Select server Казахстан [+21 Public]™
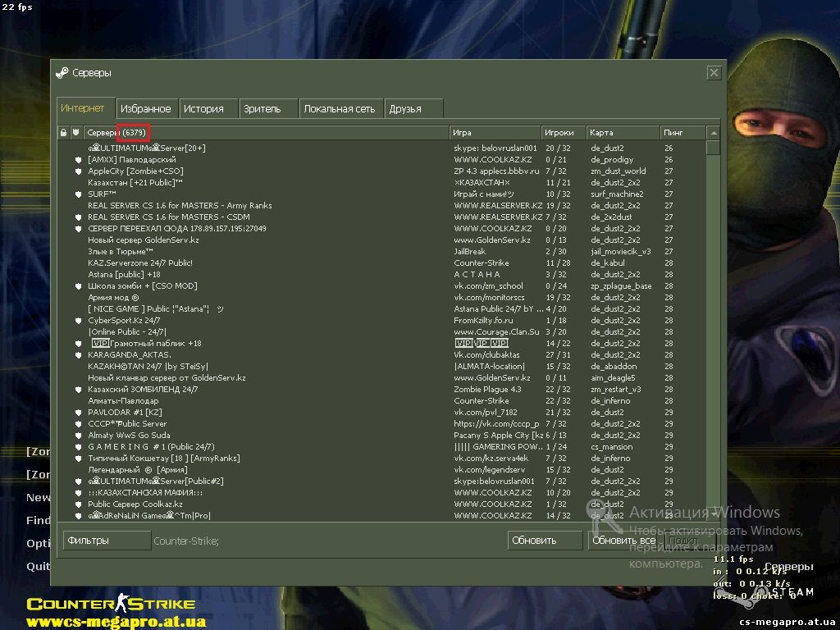 pos(135,183)
